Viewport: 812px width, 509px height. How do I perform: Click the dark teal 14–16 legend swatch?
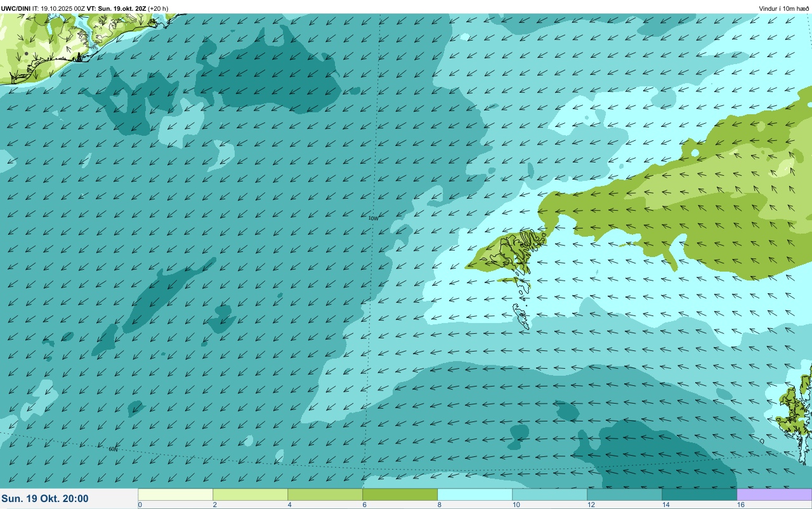[x=700, y=494]
